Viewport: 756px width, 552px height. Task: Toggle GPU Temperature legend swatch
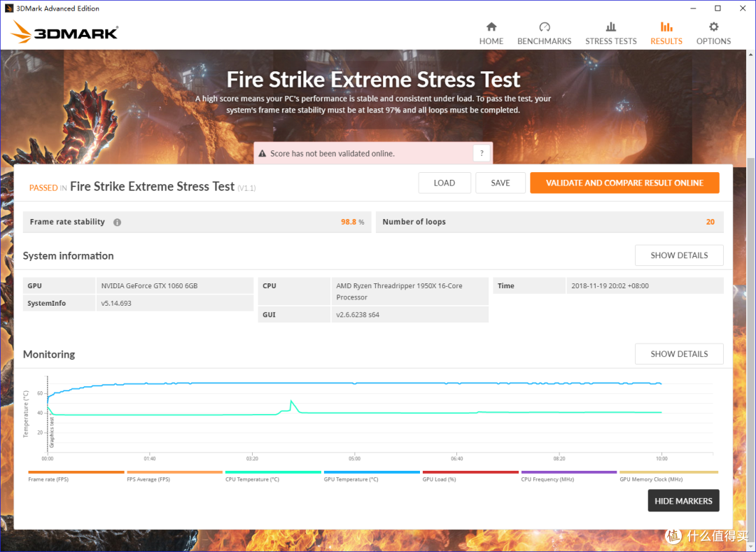pyautogui.click(x=372, y=472)
